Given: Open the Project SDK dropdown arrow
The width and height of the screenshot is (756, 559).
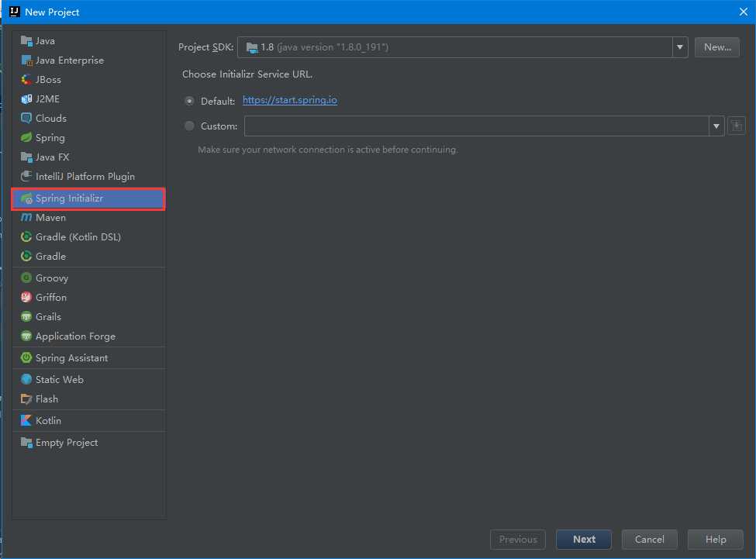Looking at the screenshot, I should (x=680, y=47).
